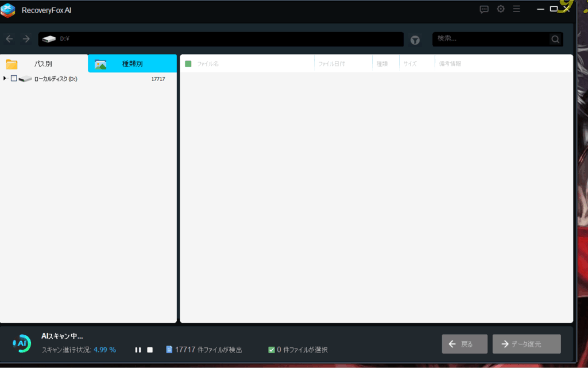Navigate forward with the right arrow icon
This screenshot has width=588, height=368.
[26, 39]
